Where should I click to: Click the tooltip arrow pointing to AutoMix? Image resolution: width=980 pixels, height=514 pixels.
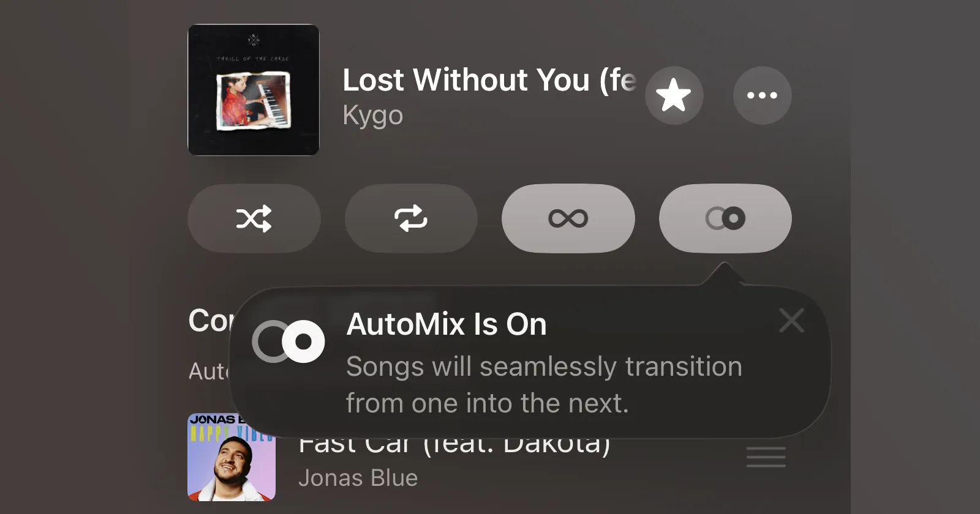coord(725,274)
